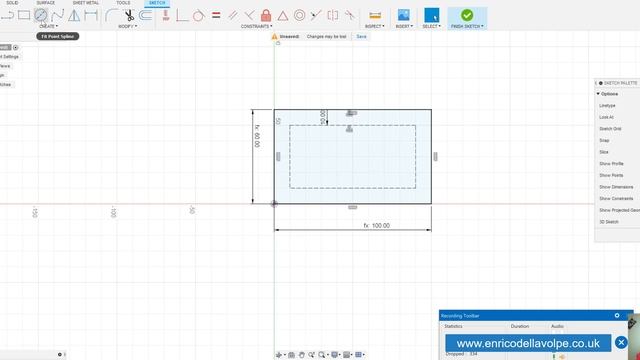Expand the CONSTRAINTS dropdown

(x=256, y=26)
